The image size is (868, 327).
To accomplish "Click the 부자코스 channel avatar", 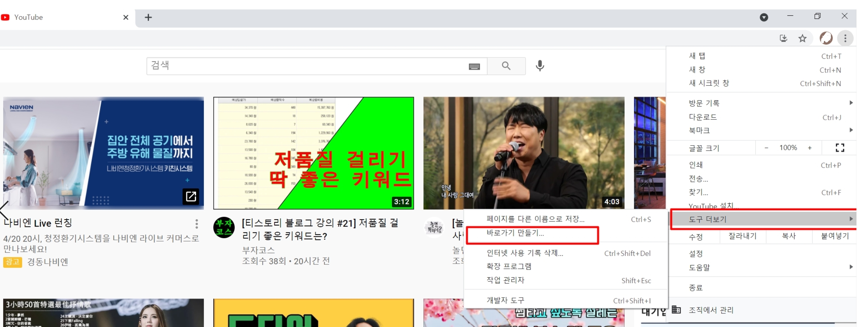I will [x=224, y=227].
